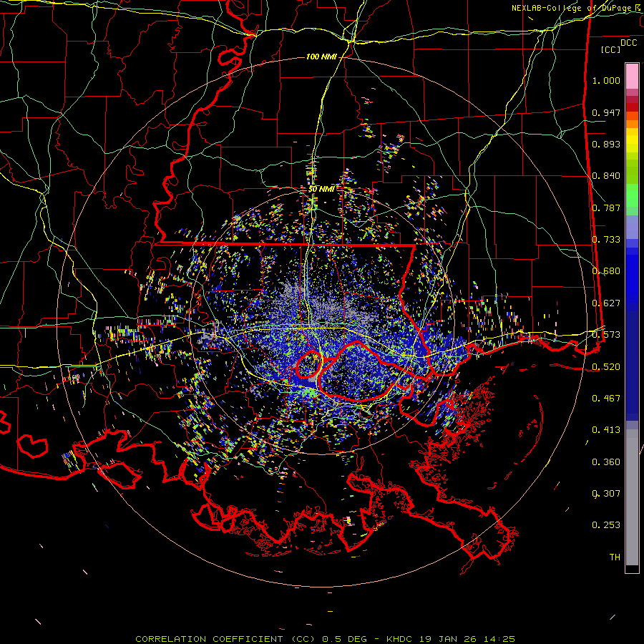The width and height of the screenshot is (644, 644).
Task: Click the 0.5 DEG elevation angle text
Action: [x=343, y=639]
